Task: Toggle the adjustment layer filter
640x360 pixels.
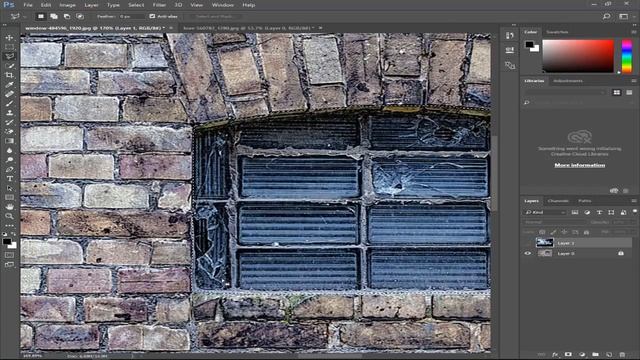Action: 587,212
